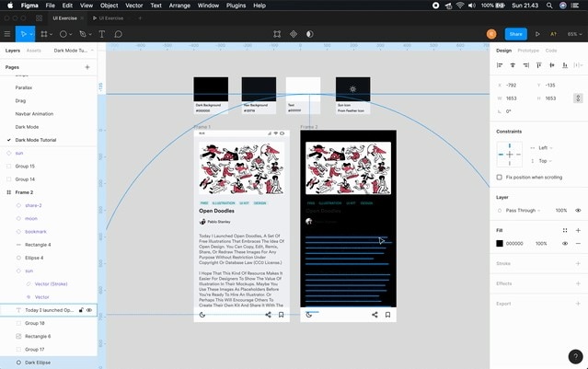Open fill styles grid icon

565,230
